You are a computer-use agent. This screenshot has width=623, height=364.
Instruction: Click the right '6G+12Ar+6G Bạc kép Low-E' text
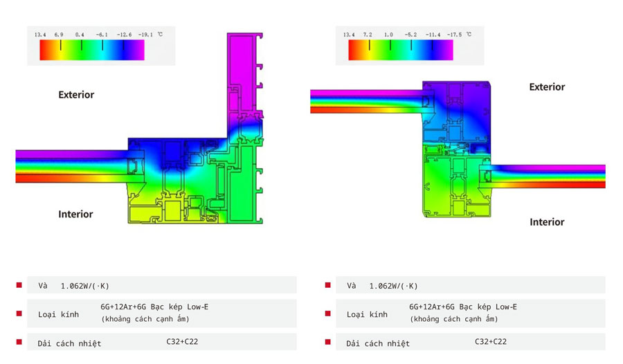463,307
